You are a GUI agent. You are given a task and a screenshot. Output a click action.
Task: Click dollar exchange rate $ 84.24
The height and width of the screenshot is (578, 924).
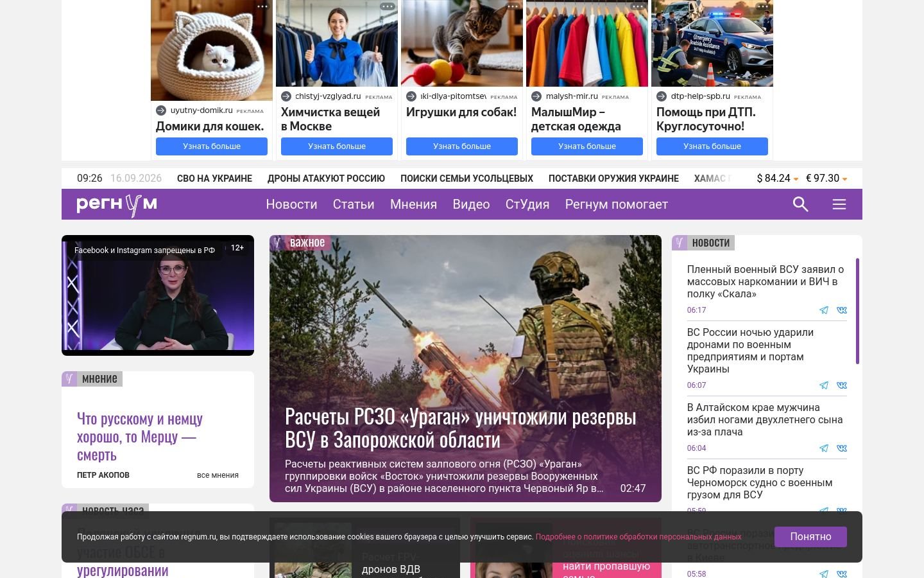point(777,179)
